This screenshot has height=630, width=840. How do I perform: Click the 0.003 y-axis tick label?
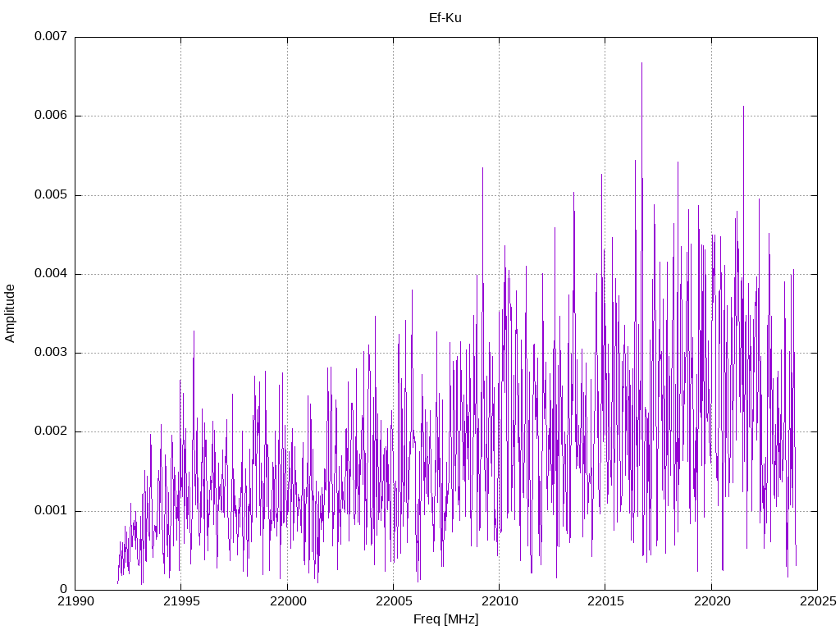(51, 353)
